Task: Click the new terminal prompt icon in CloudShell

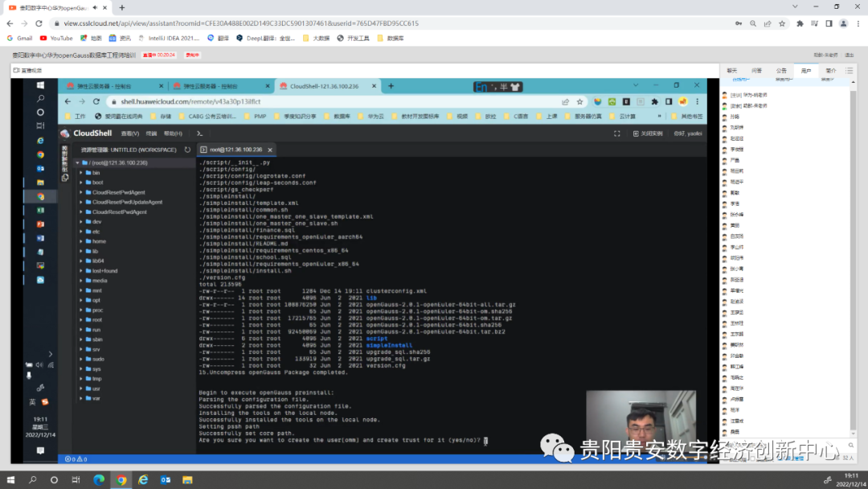Action: (200, 134)
